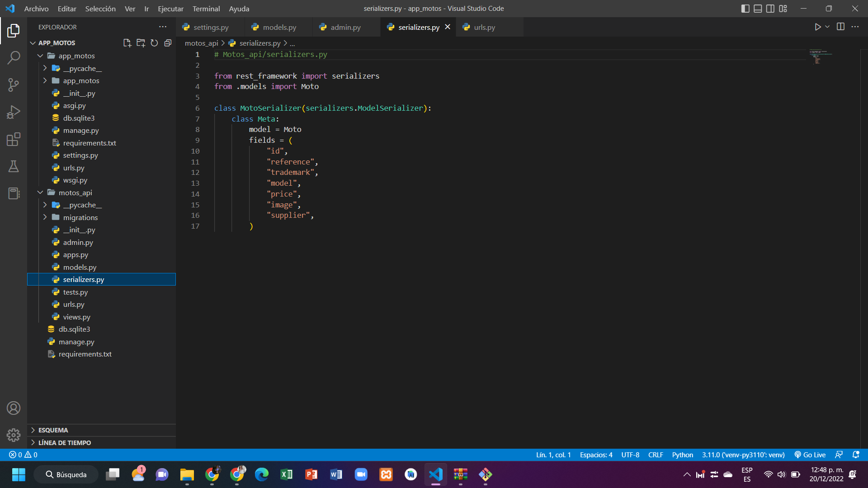The image size is (868, 488).
Task: Customize editor layout
Action: click(x=783, y=9)
